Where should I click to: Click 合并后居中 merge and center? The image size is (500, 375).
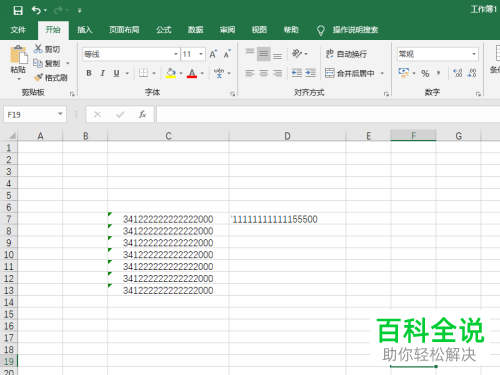pos(350,73)
